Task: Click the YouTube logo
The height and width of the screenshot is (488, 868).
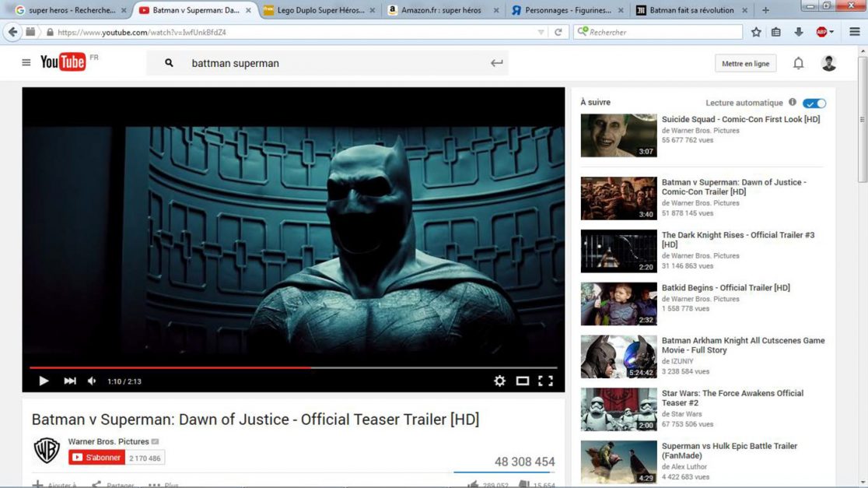Action: tap(63, 62)
